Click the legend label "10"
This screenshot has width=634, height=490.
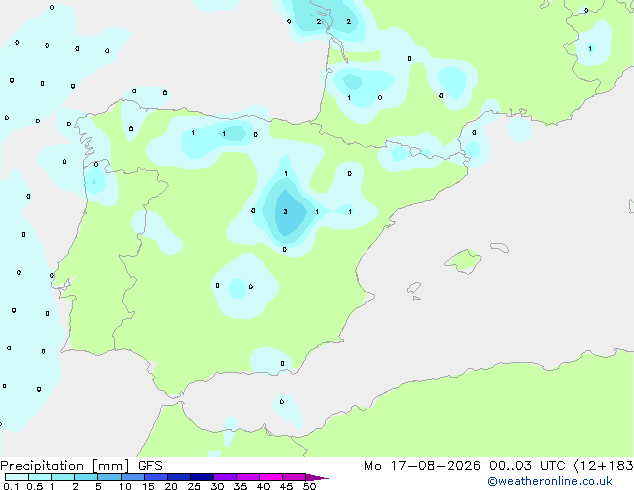pos(125,486)
